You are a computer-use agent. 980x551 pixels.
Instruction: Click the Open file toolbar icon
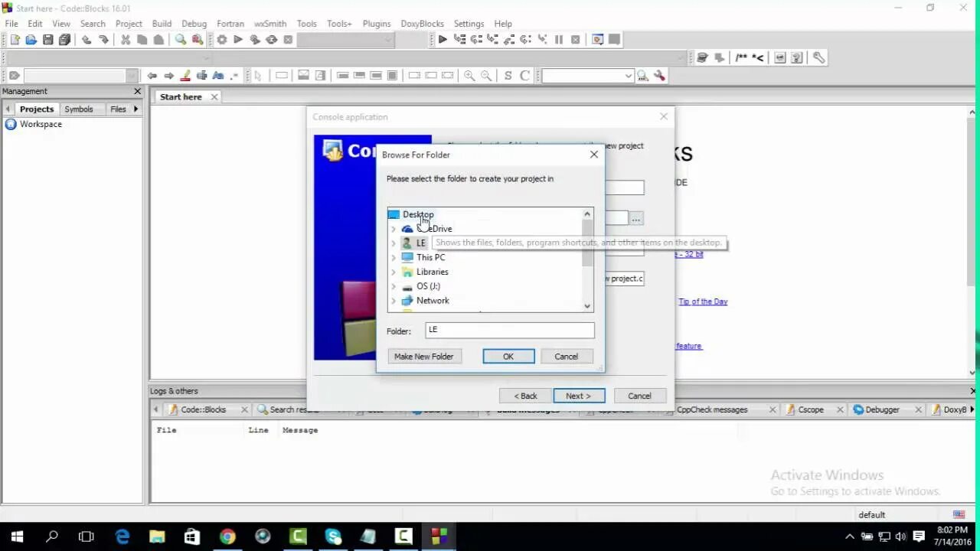[31, 40]
